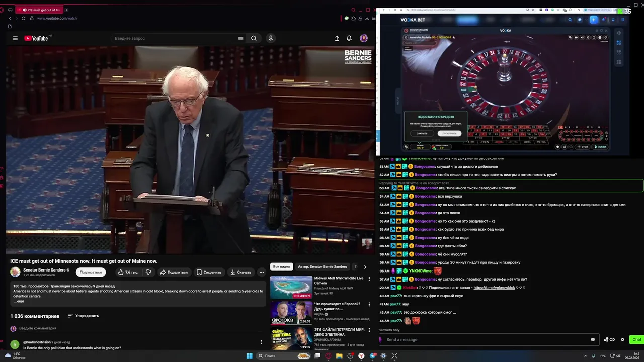Image resolution: width=644 pixels, height=362 pixels.
Task: Expand video description with ...ещё
Action: (19, 301)
